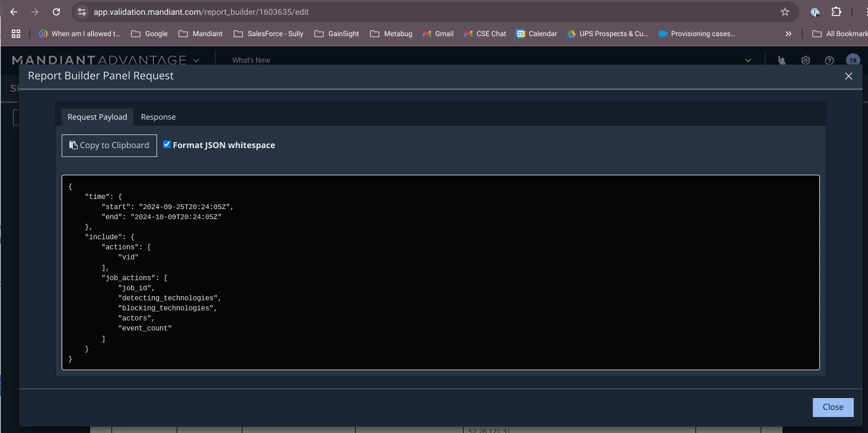Open Provisioning cases Salesforce bookmark

pos(697,34)
